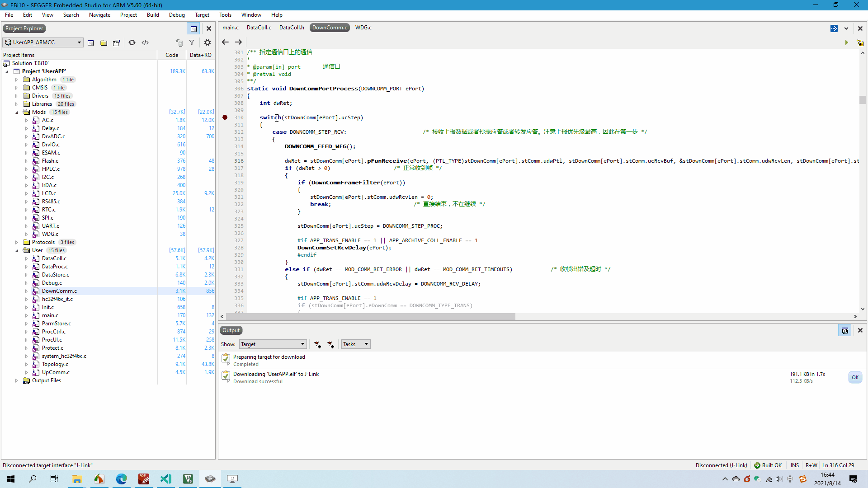Close the Output panel
Screen dimensions: 868x488
860,331
